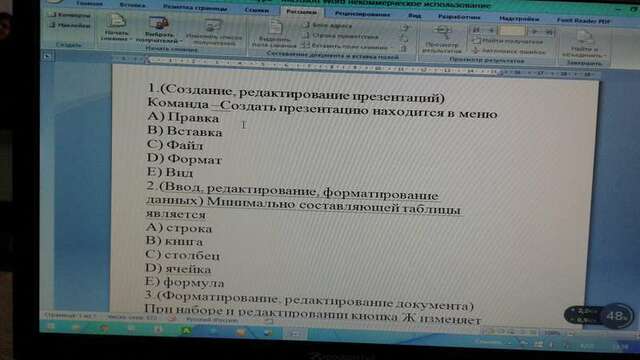Go to first mail merge record

pos(476,30)
